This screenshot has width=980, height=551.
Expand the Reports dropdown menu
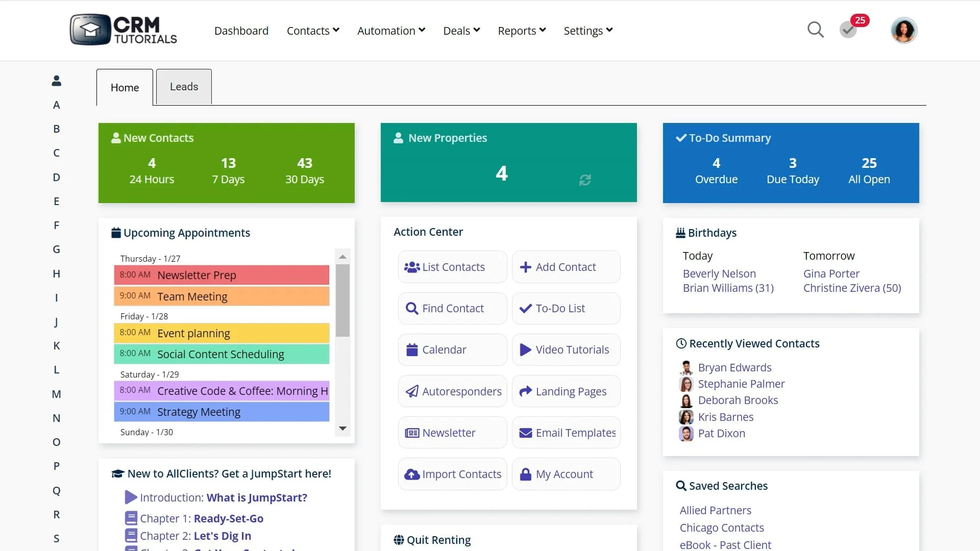click(522, 31)
